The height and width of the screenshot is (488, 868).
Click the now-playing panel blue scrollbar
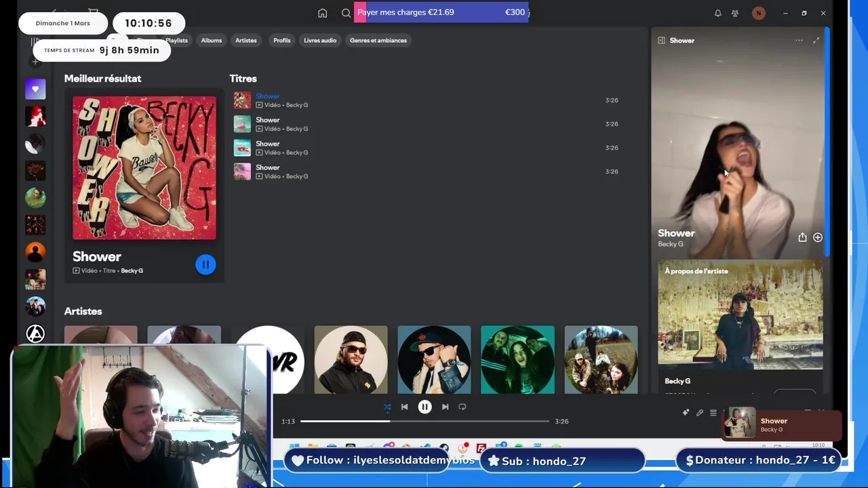tap(827, 142)
